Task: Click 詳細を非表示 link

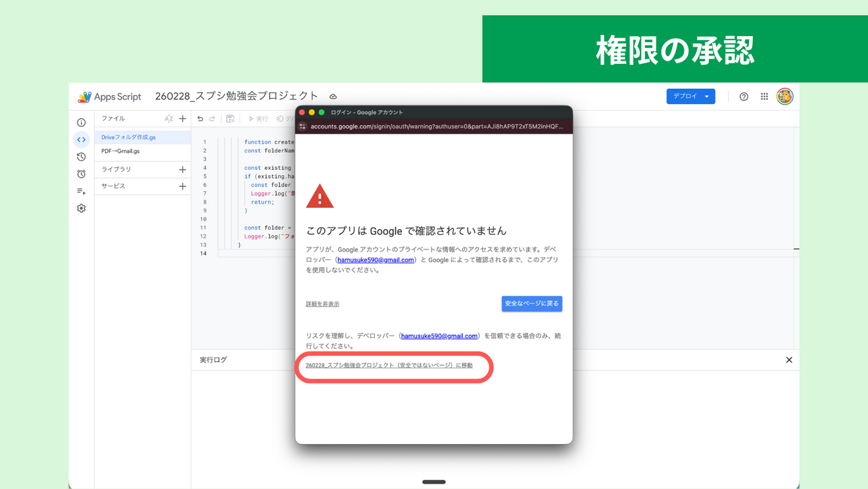Action: 322,304
